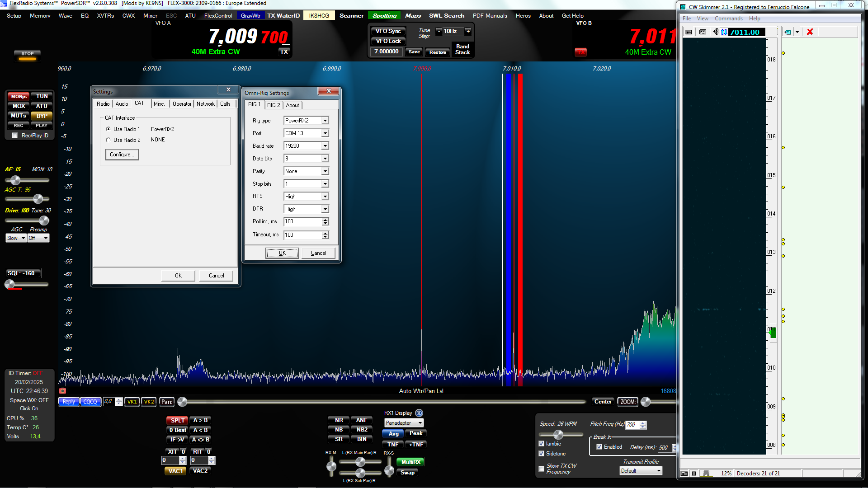Open the Memory menu in PowerSDR
868x488 pixels.
click(40, 16)
